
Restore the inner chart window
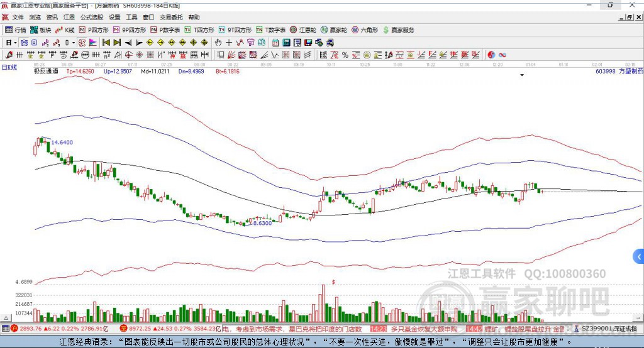630,17
